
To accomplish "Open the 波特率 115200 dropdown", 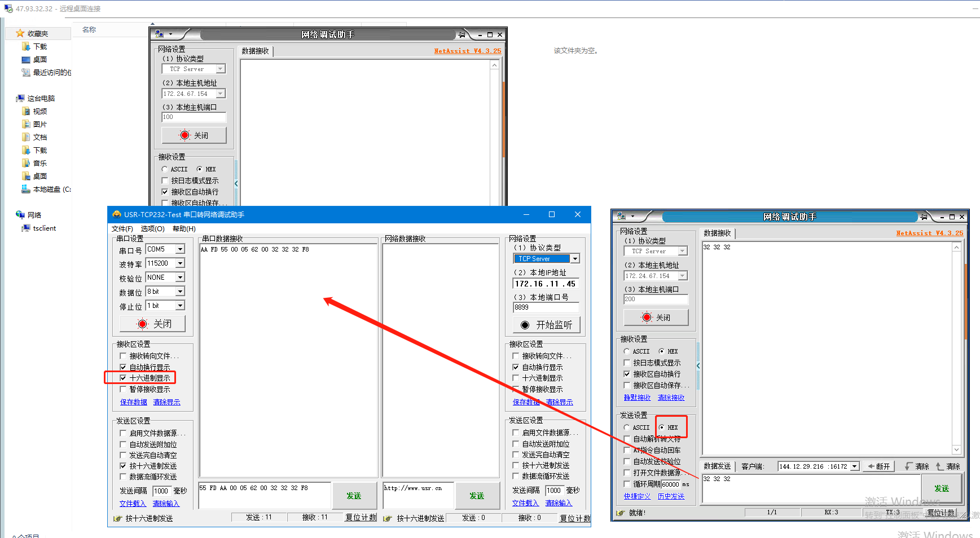I will tap(180, 263).
